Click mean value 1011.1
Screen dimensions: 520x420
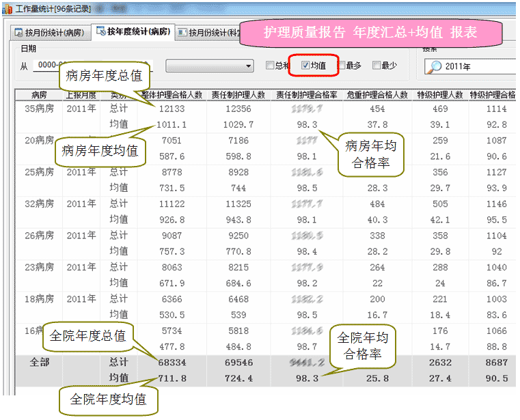click(x=172, y=125)
